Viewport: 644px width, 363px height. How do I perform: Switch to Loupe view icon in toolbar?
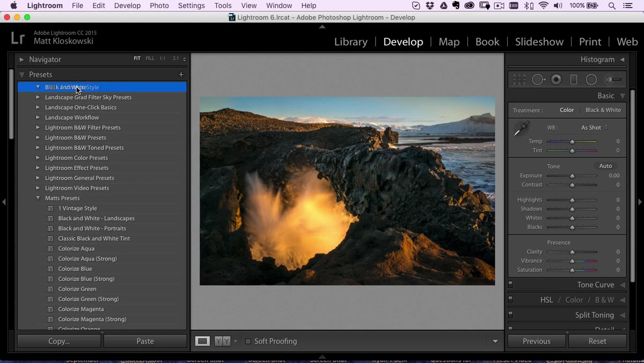pyautogui.click(x=202, y=341)
